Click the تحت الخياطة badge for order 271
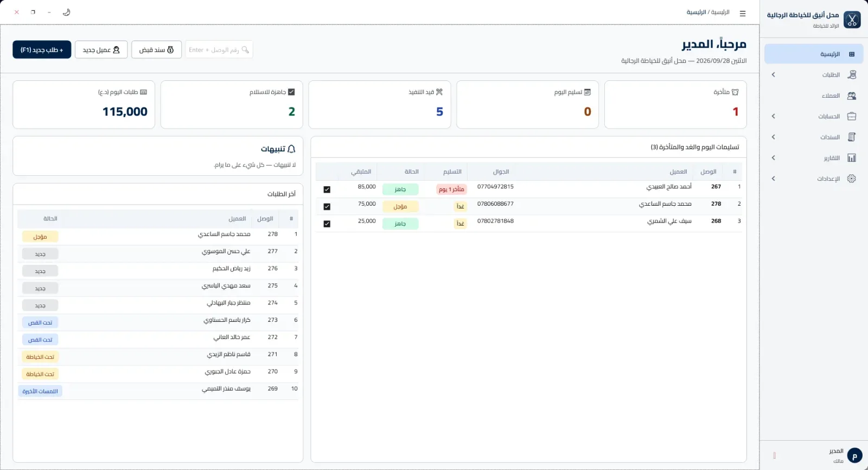The image size is (868, 470). click(x=40, y=357)
